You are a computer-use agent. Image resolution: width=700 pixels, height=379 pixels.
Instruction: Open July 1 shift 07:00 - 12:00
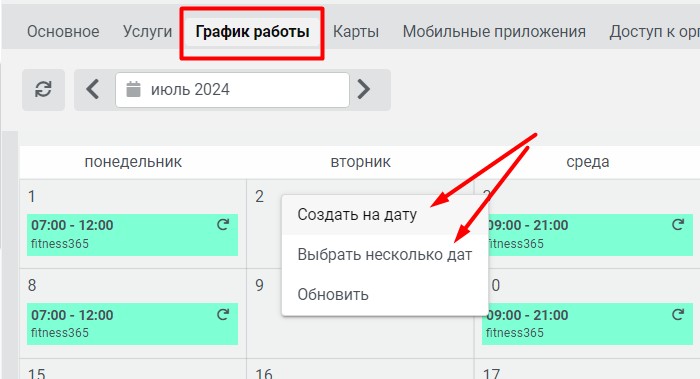132,235
